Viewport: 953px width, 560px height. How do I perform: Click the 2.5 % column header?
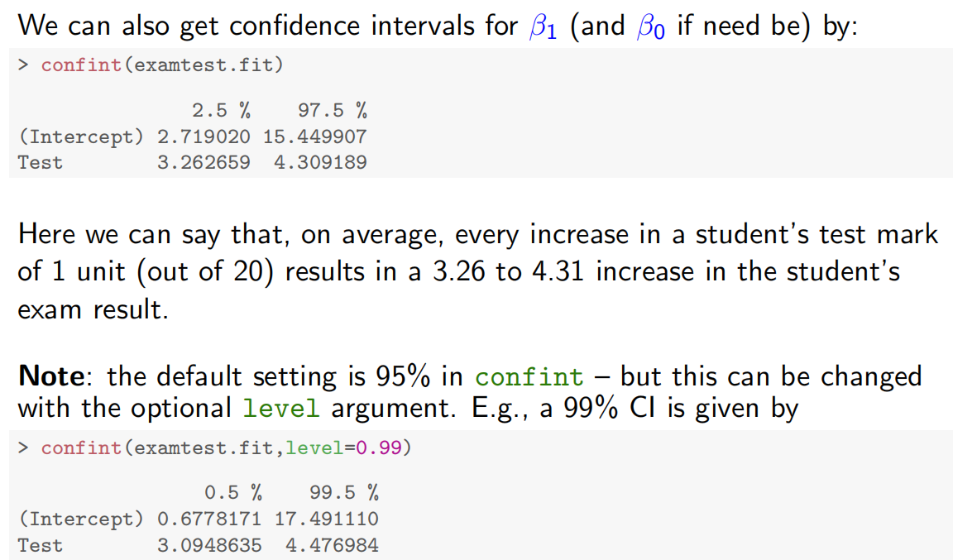coord(221,110)
